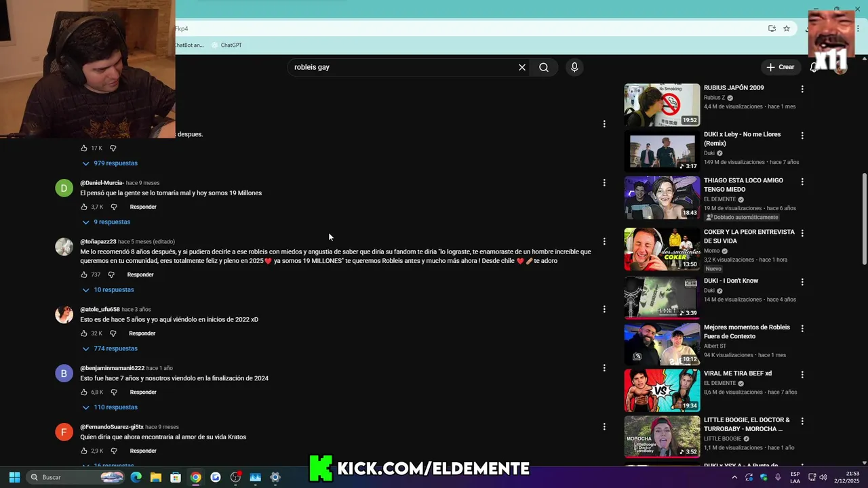
Task: Open Settings gear from the taskbar
Action: (x=275, y=477)
